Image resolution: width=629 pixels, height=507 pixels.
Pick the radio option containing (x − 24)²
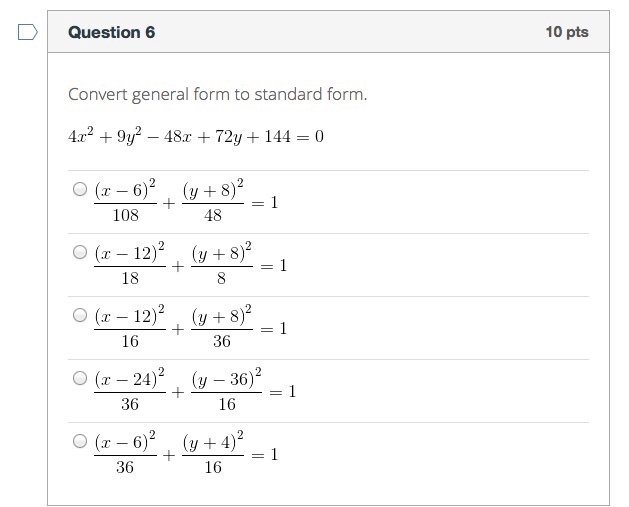click(x=80, y=378)
